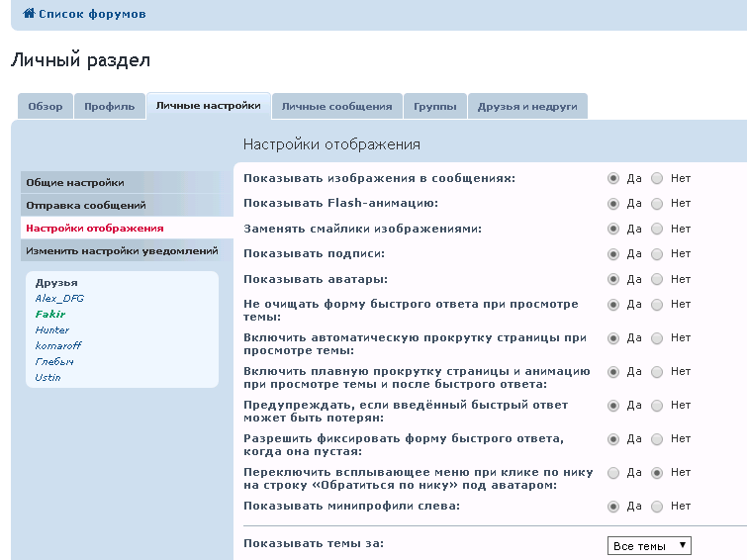Select Нет for showing signatures

pos(657,253)
